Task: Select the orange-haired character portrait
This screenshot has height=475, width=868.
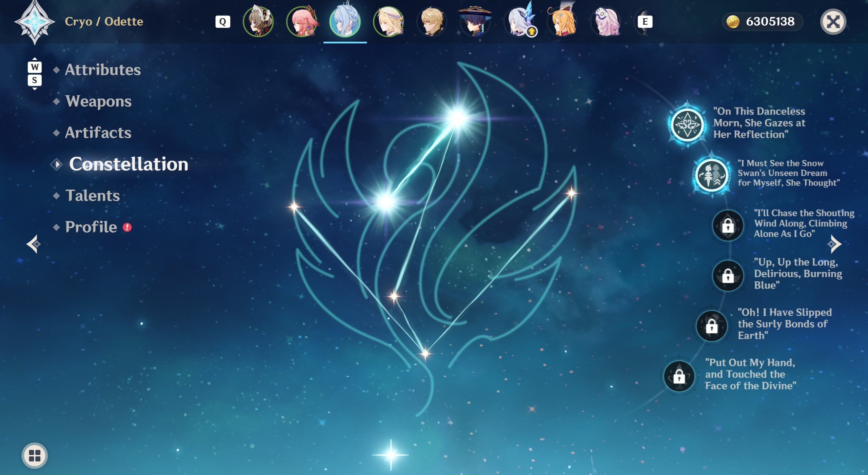Action: point(562,21)
